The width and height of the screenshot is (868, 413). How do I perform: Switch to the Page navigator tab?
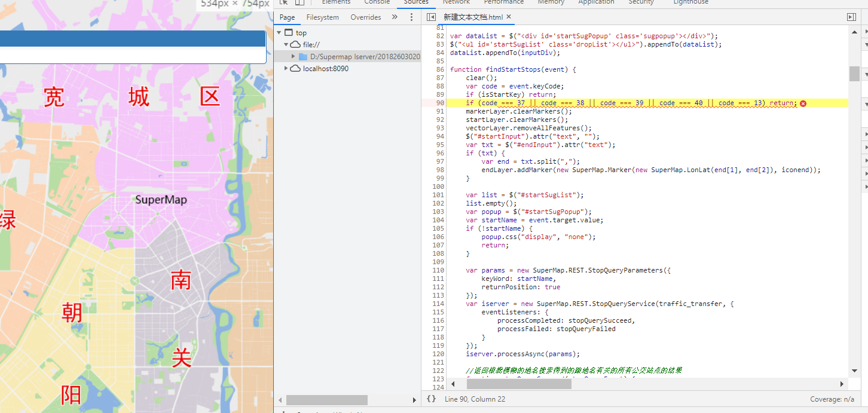click(288, 17)
